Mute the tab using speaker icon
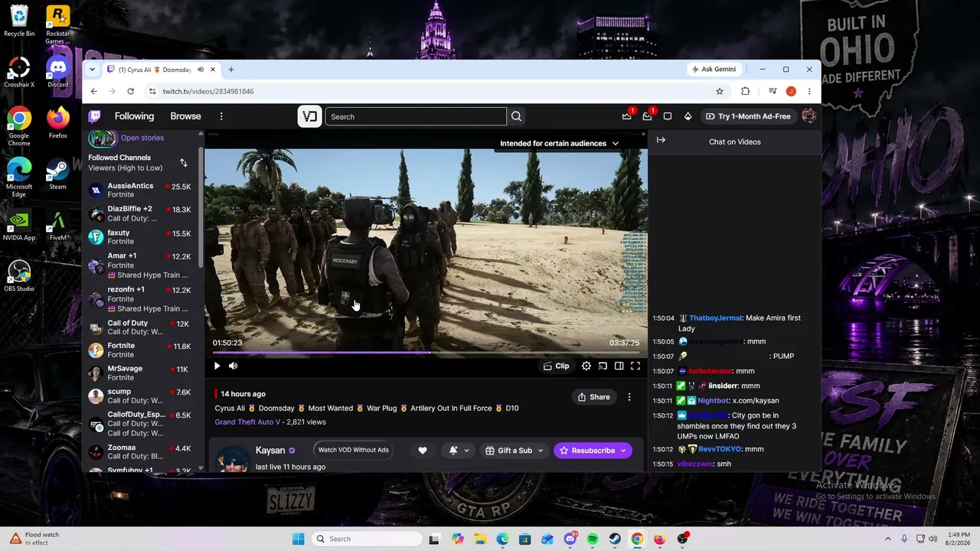 [201, 70]
